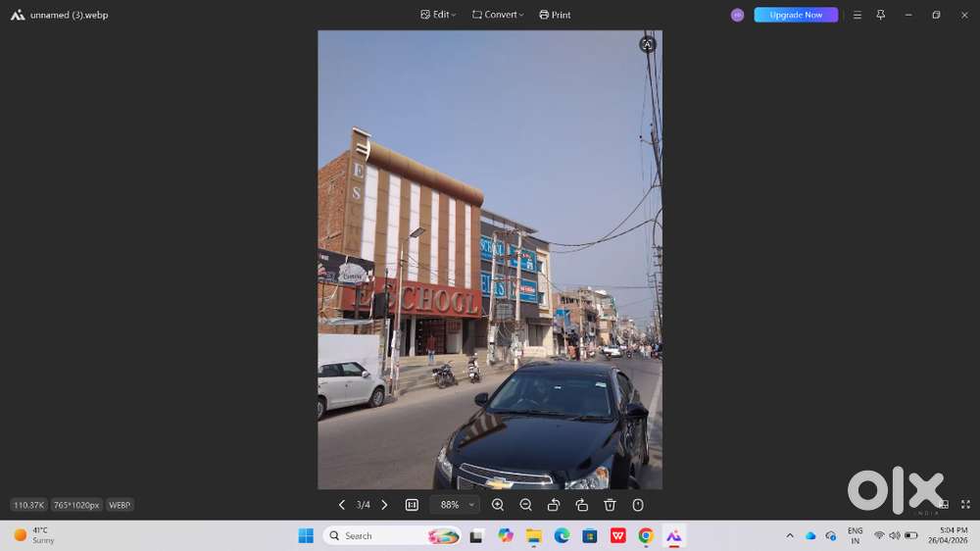
Task: Click the Upgrade Now button
Action: click(x=796, y=15)
